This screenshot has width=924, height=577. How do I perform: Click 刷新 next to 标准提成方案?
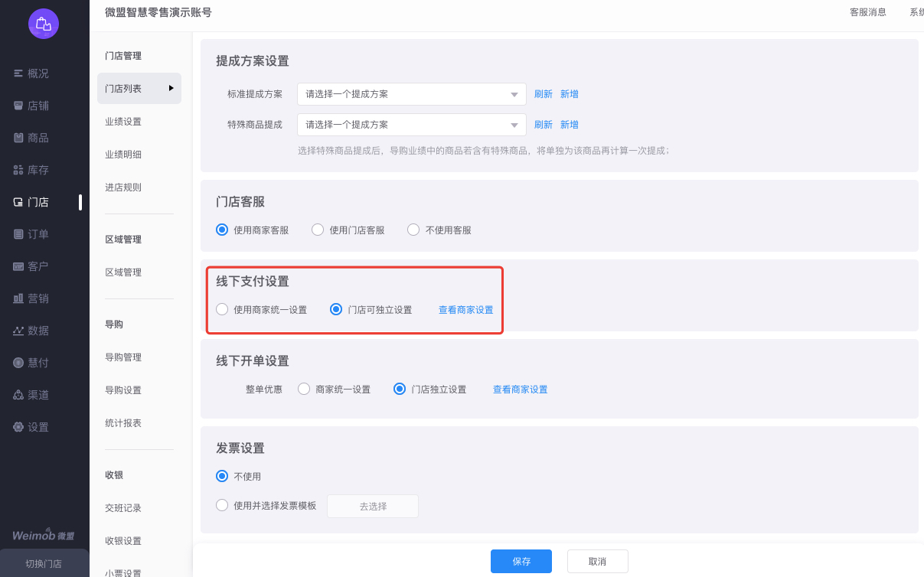tap(543, 94)
